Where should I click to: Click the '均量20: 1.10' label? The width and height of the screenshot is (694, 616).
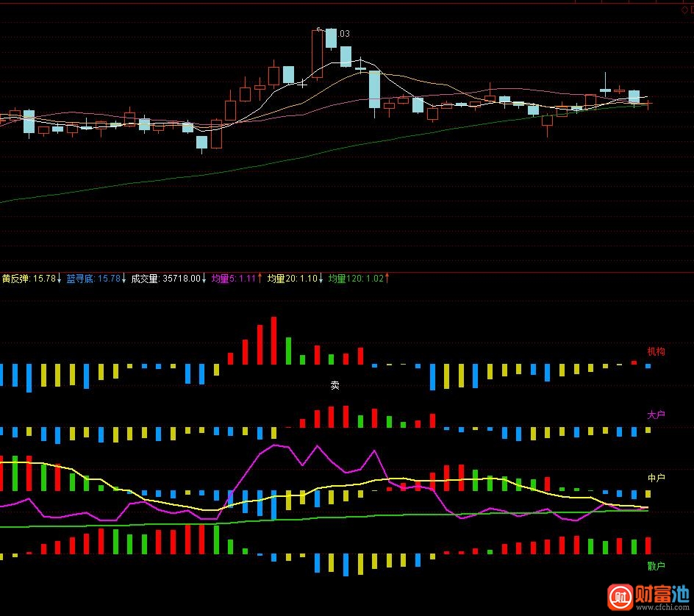(x=292, y=279)
